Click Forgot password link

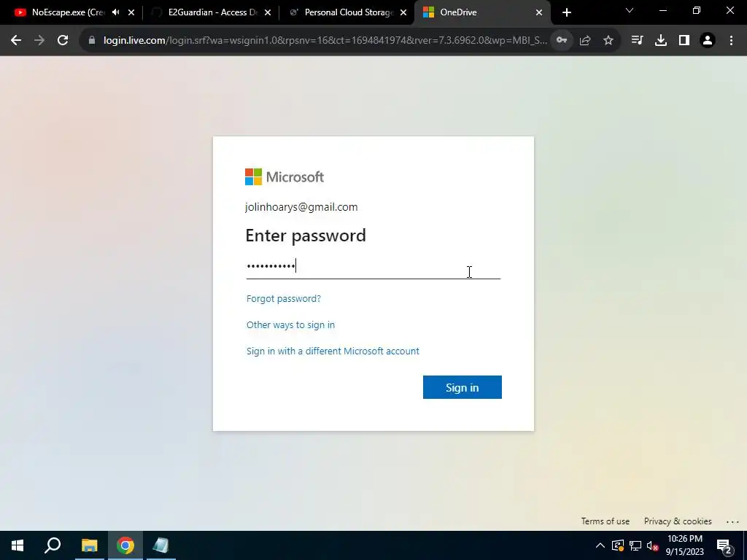click(x=284, y=298)
